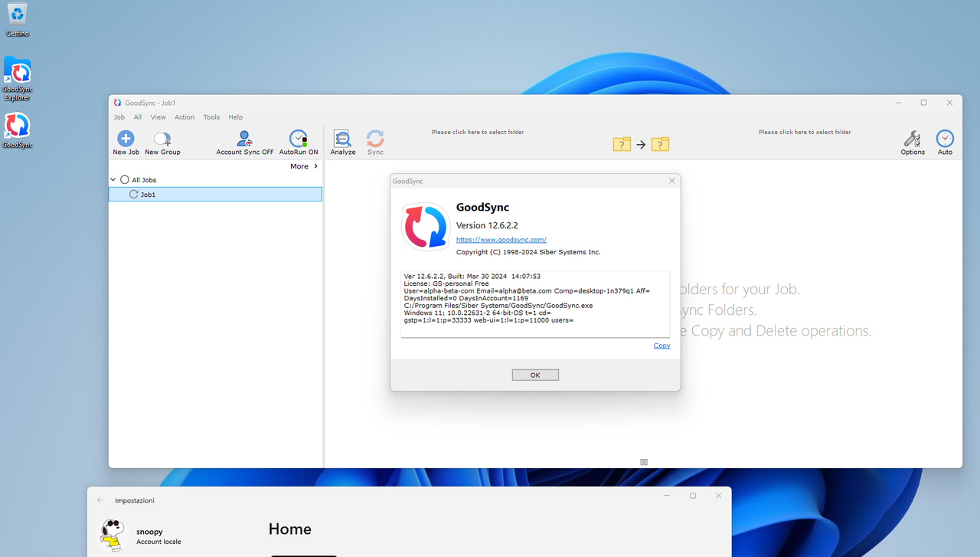Click the left folder question-mark icon

[622, 144]
